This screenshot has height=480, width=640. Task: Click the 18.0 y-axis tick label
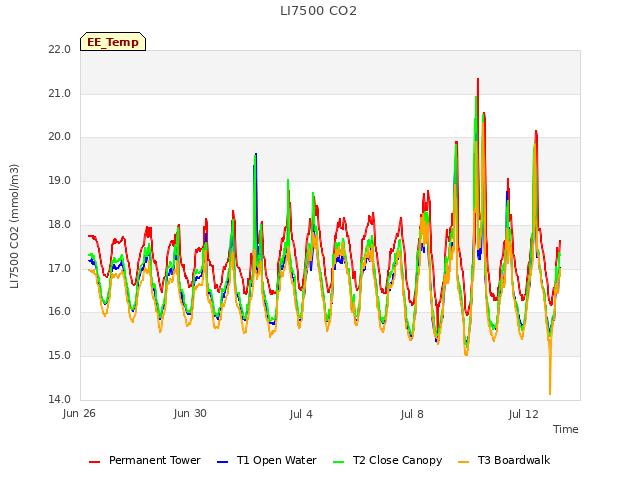pos(60,224)
